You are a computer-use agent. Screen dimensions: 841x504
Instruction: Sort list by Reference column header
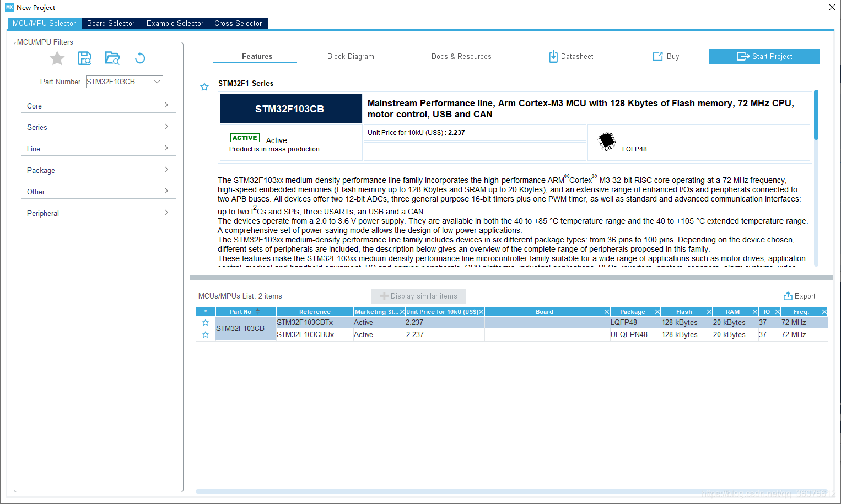tap(315, 312)
